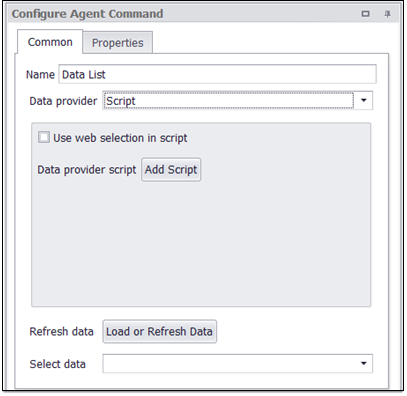Click Load or Refresh Data button
This screenshot has width=407, height=396.
tap(159, 332)
